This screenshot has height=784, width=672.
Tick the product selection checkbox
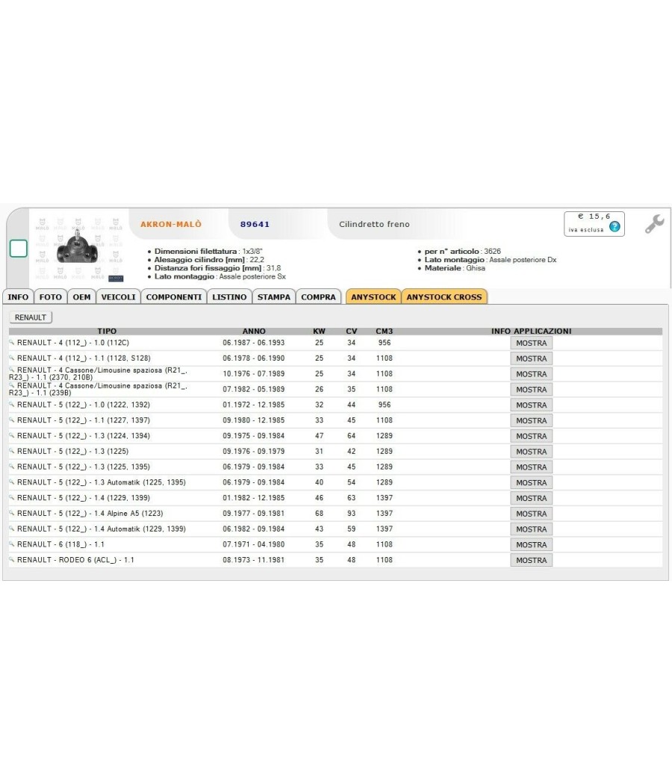click(19, 249)
